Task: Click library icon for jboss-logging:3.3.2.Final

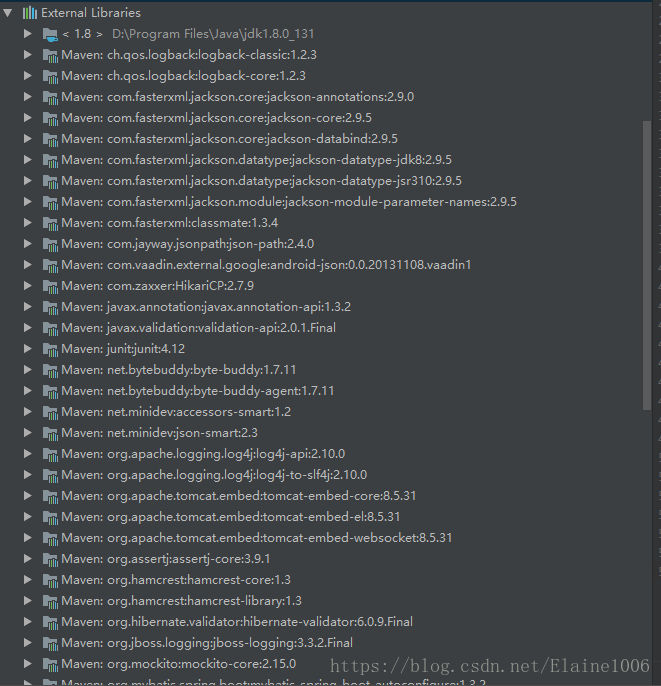Action: [x=50, y=643]
